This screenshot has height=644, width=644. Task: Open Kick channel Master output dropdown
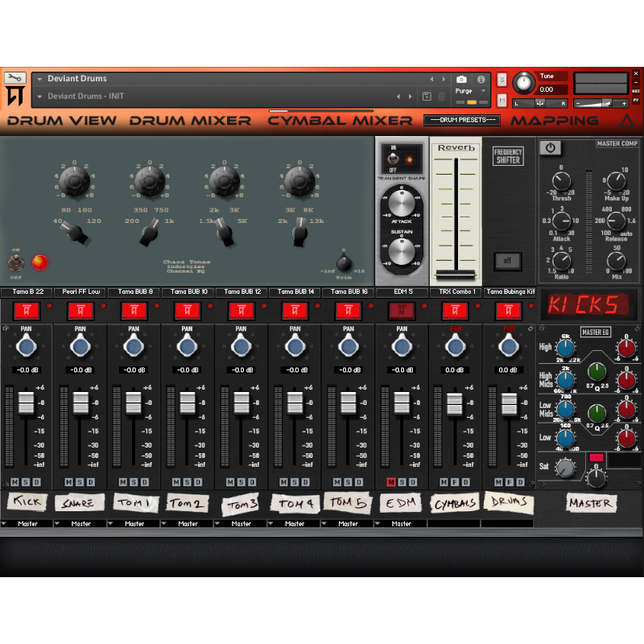click(27, 524)
